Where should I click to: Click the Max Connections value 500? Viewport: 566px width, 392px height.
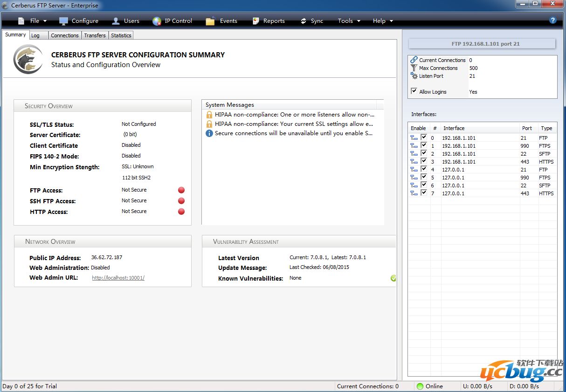click(474, 68)
